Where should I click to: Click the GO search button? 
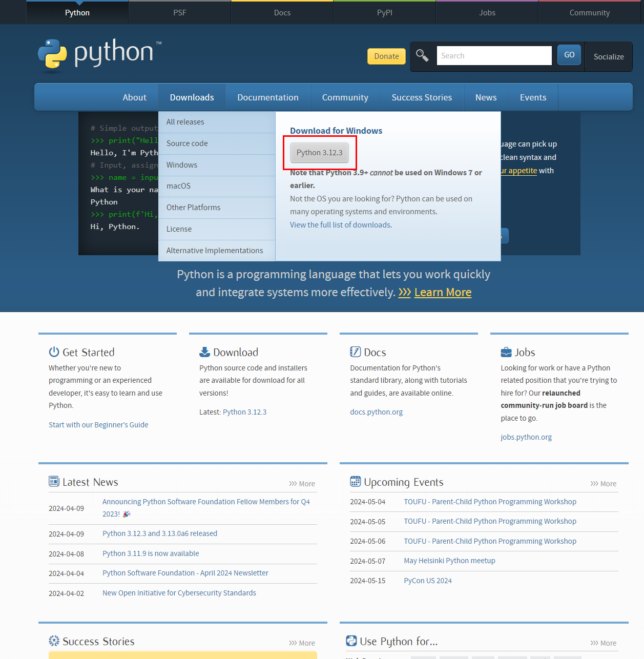tap(569, 55)
